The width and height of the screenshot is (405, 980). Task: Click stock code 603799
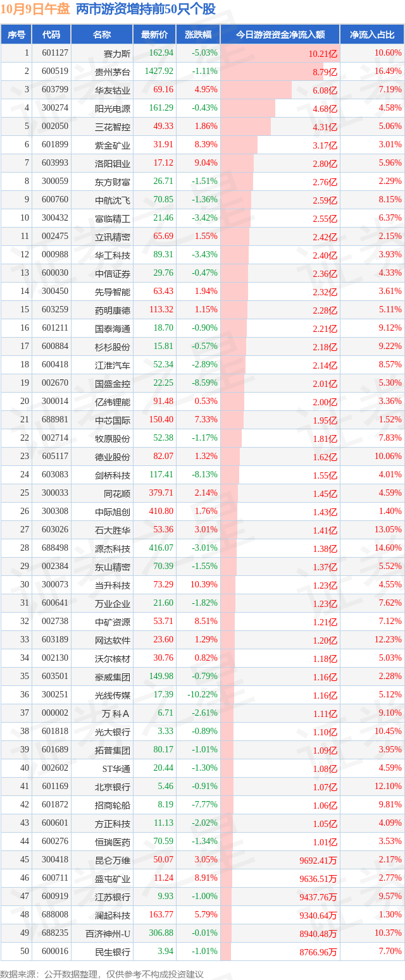coord(55,90)
